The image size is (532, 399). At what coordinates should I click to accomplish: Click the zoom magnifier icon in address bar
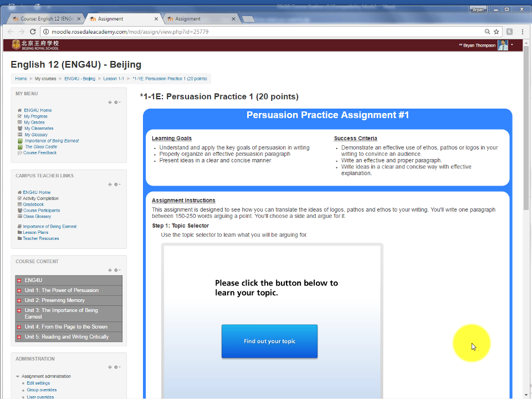[487, 32]
